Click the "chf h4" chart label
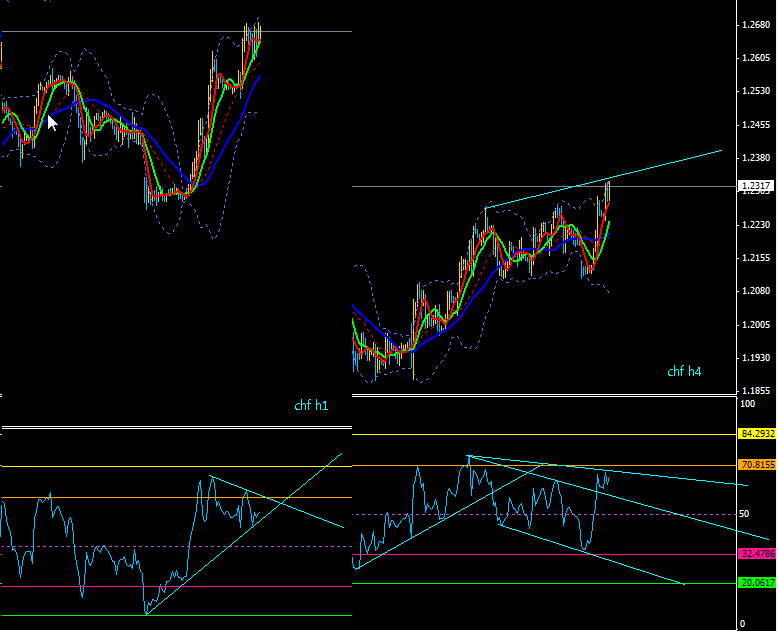This screenshot has width=778, height=631. click(684, 372)
